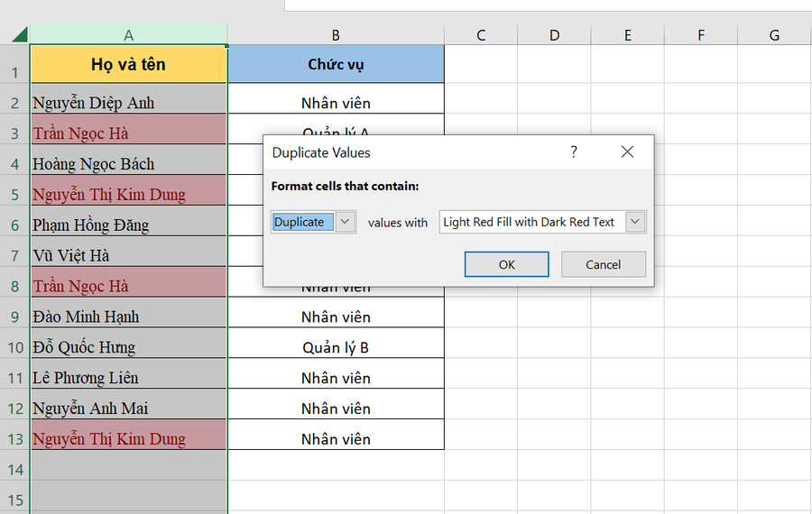Click the 'Quản lý B' cell
Image resolution: width=812 pixels, height=514 pixels.
[x=336, y=347]
